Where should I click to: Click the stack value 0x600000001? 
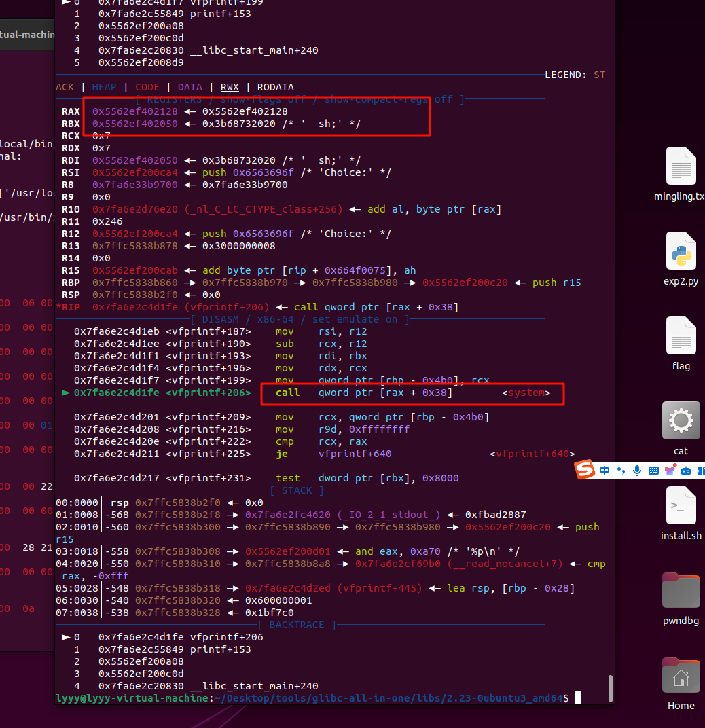tap(278, 600)
